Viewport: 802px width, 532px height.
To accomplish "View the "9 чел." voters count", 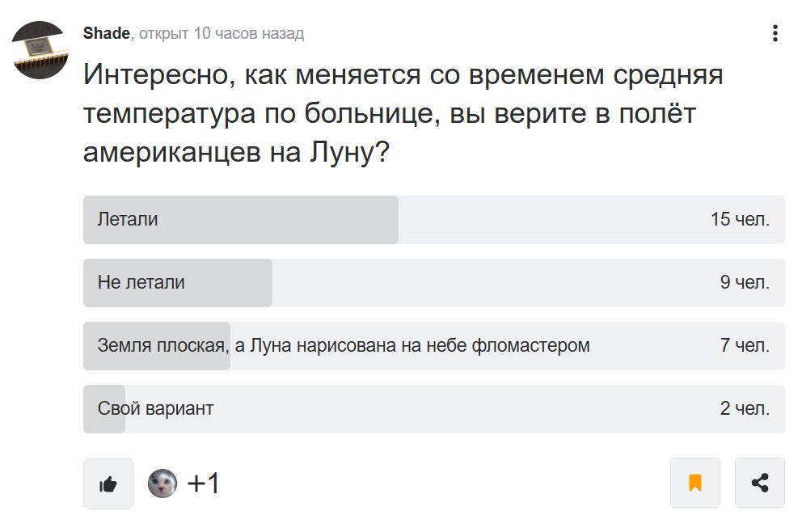I will 745,282.
